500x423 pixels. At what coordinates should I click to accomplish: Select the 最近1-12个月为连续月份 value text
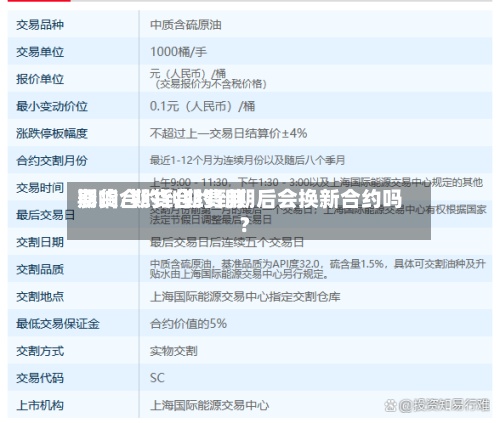click(247, 161)
